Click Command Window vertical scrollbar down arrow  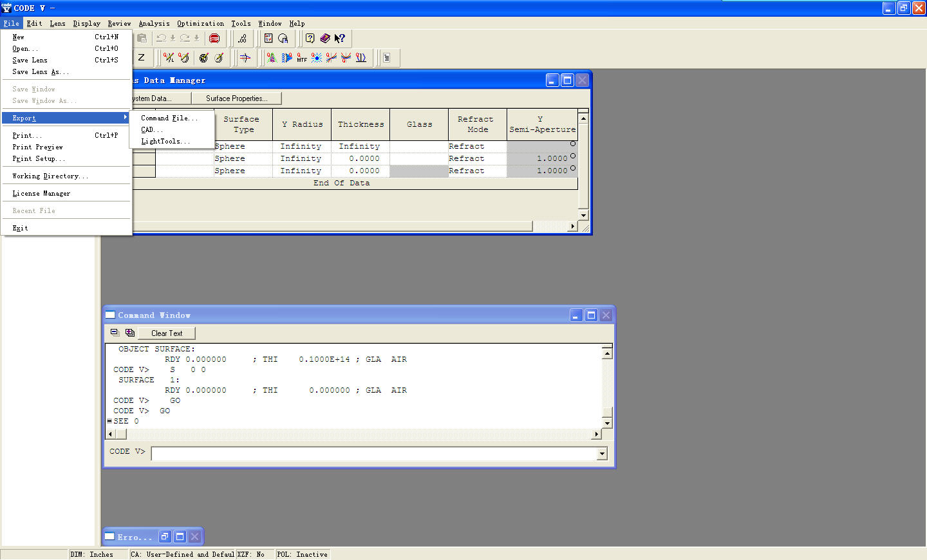(x=607, y=423)
